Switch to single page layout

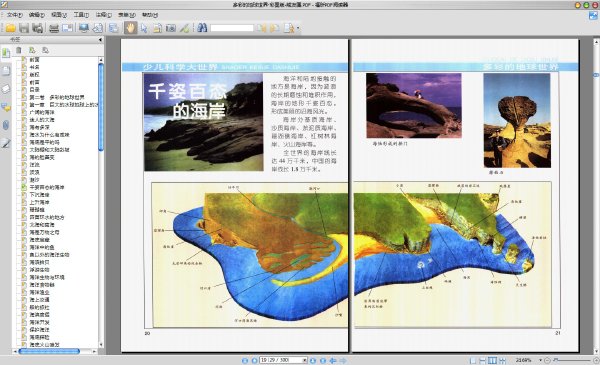[x=473, y=360]
